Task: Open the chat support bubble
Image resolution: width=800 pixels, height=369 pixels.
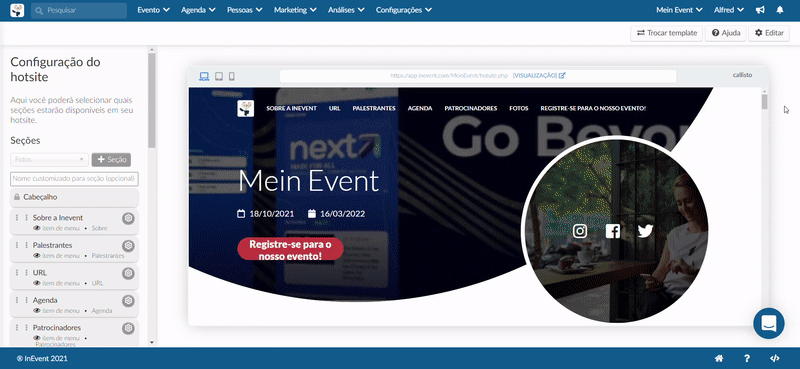Action: pyautogui.click(x=769, y=324)
